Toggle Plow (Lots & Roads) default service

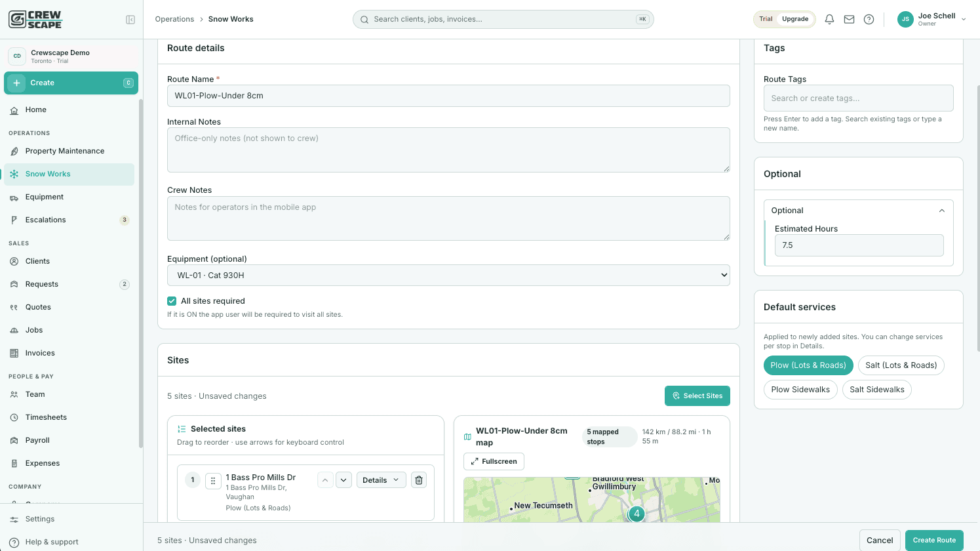808,365
